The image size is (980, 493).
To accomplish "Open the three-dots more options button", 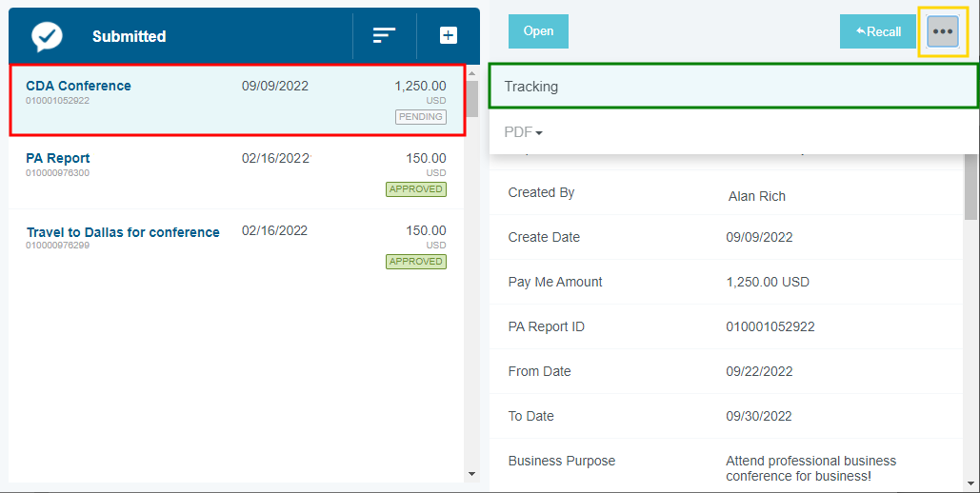I will click(x=943, y=31).
